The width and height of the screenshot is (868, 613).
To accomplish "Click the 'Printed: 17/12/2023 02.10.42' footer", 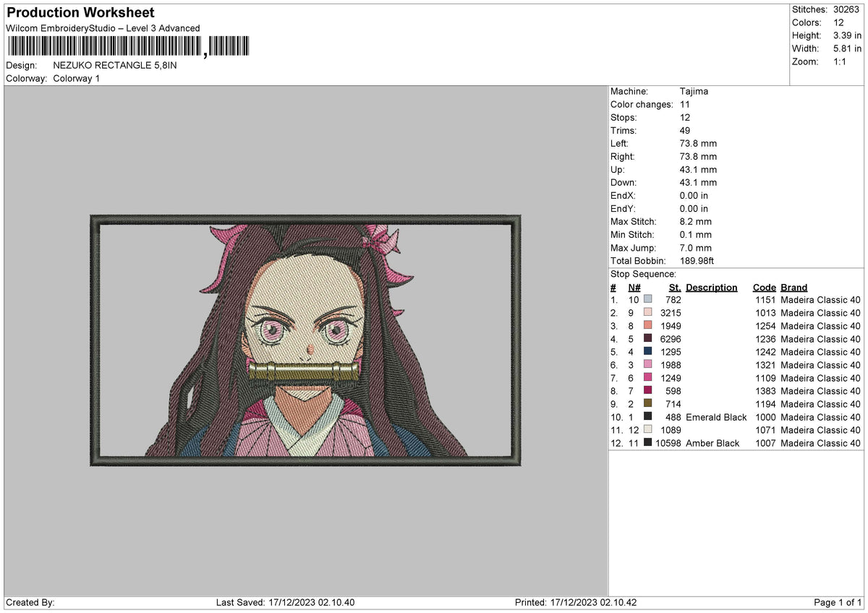I will pyautogui.click(x=576, y=602).
